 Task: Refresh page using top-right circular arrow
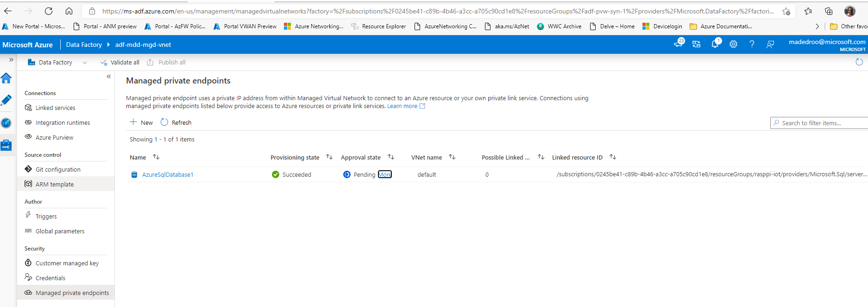[x=859, y=62]
